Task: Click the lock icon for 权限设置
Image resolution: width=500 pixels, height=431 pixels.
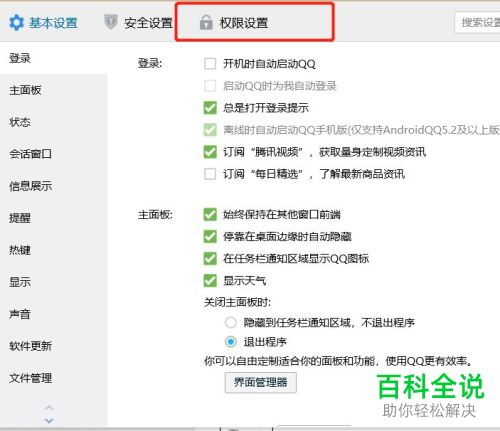Action: (x=206, y=22)
